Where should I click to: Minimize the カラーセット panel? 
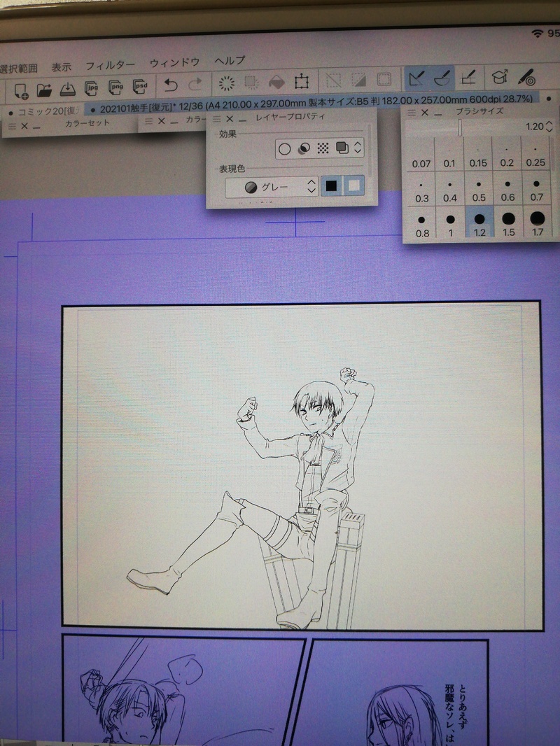coord(36,127)
